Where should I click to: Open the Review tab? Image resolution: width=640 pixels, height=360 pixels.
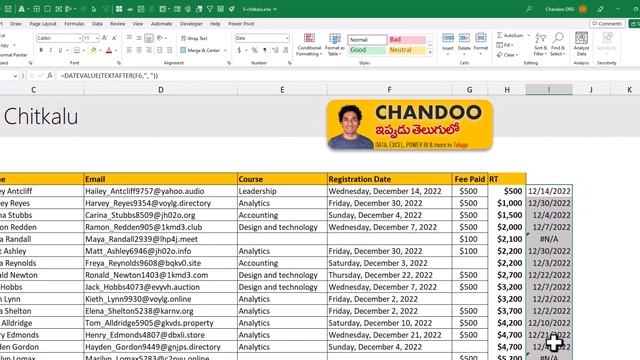point(118,24)
